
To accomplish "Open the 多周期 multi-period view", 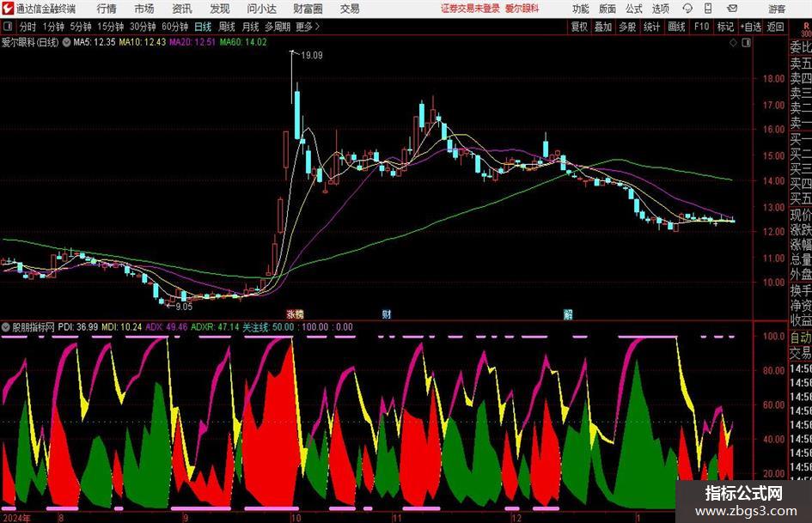I will 278,27.
